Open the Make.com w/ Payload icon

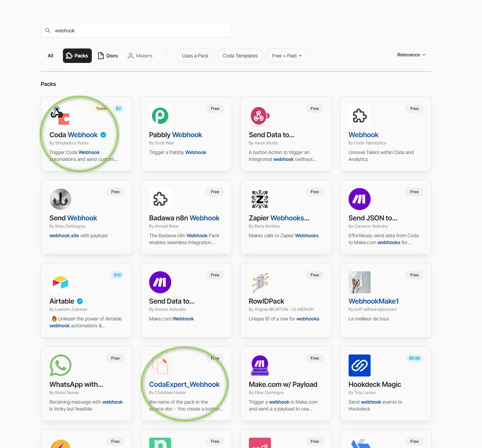pos(260,365)
